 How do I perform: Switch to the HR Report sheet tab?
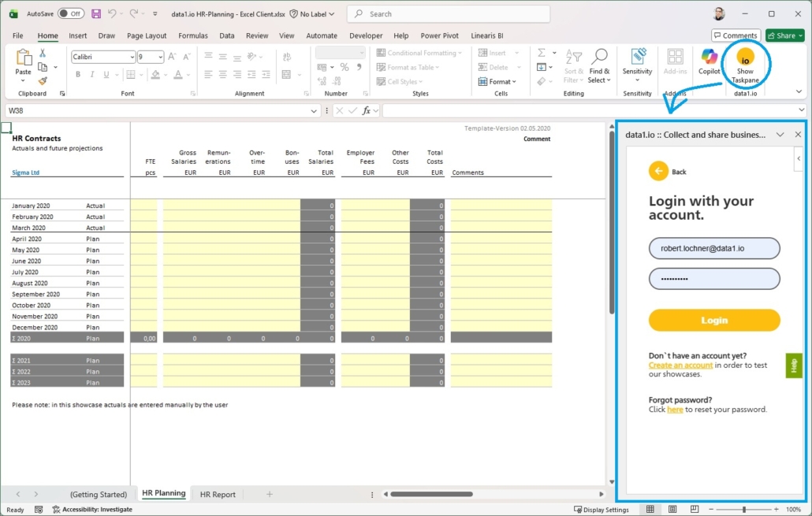pos(218,495)
